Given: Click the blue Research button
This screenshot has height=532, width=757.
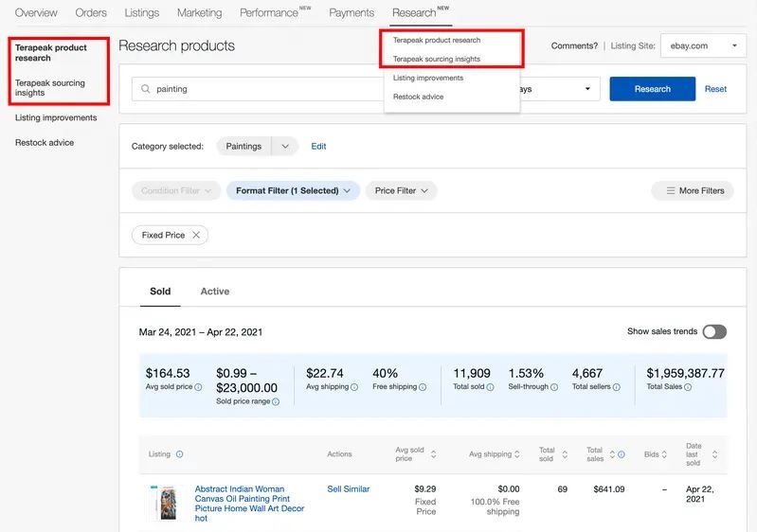Looking at the screenshot, I should click(x=652, y=89).
